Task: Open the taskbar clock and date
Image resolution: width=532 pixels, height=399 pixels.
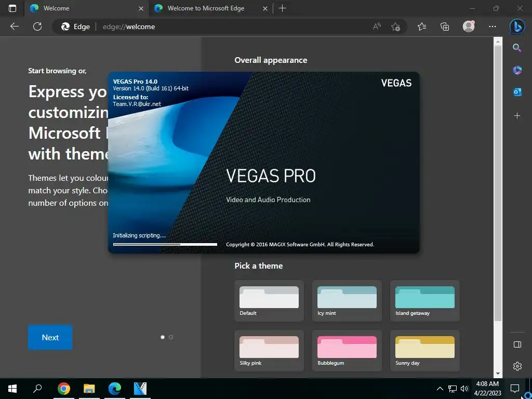Action: click(487, 389)
